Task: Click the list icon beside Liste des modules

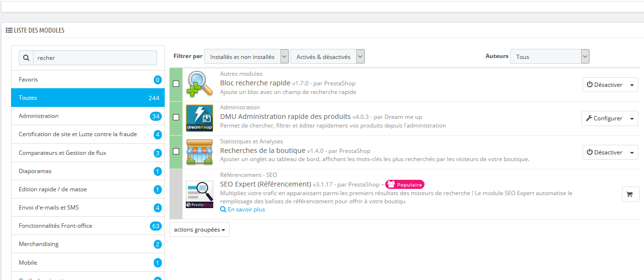Action: (9, 30)
